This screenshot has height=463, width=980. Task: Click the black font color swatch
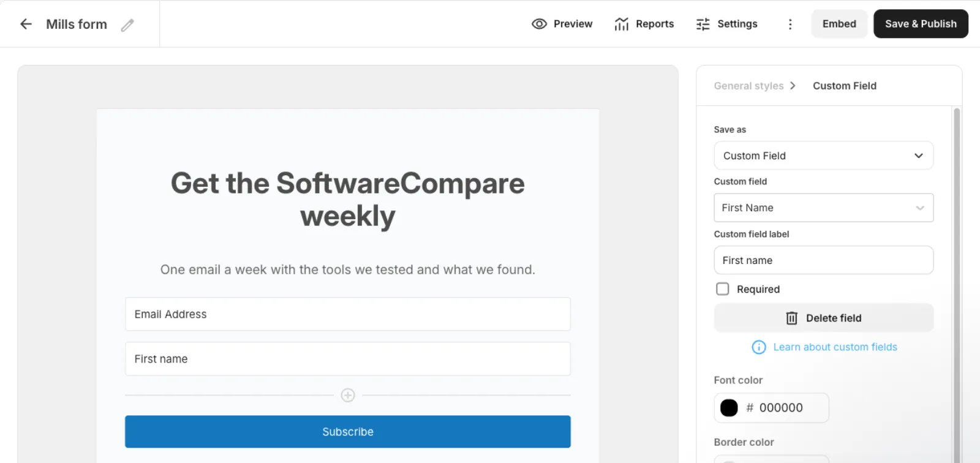pyautogui.click(x=729, y=408)
